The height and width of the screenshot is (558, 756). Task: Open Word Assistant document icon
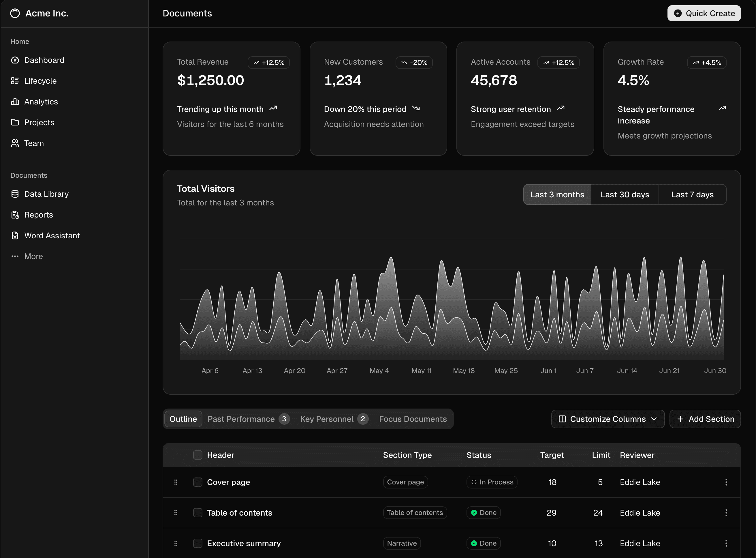[x=15, y=235]
